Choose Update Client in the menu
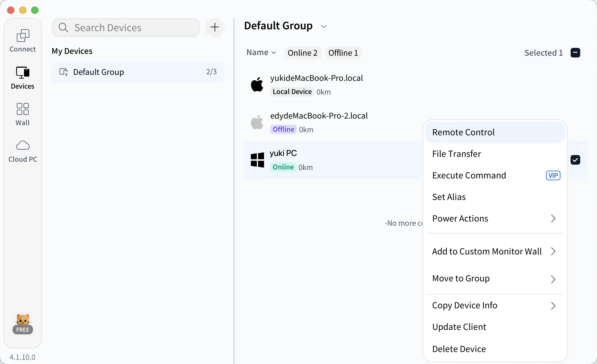 click(495, 327)
